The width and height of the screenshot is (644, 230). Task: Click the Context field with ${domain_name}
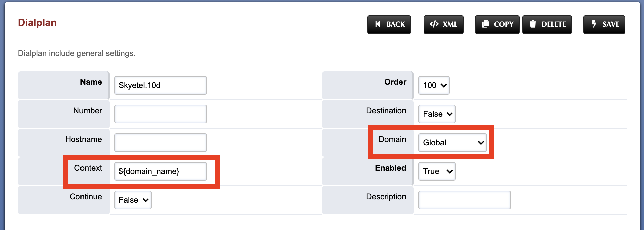tap(161, 171)
